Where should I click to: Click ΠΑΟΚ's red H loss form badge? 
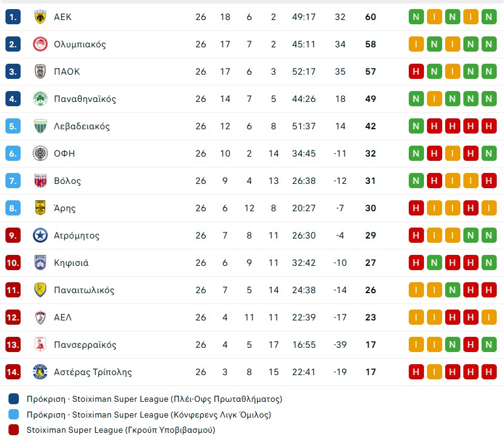(416, 72)
